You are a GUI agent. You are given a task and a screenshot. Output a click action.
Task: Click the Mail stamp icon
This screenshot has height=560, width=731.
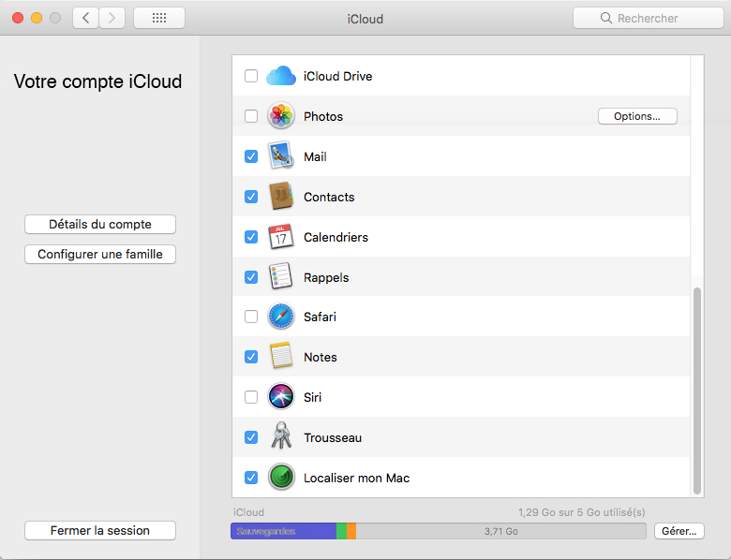tap(281, 156)
